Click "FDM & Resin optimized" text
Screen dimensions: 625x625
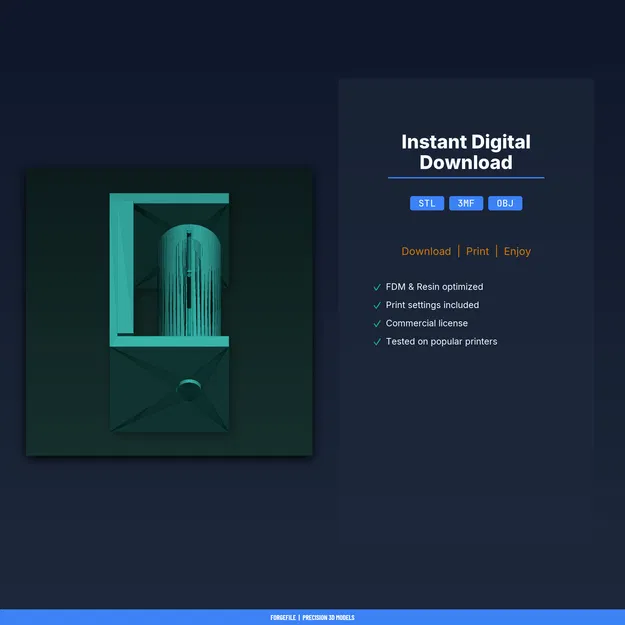click(x=434, y=287)
